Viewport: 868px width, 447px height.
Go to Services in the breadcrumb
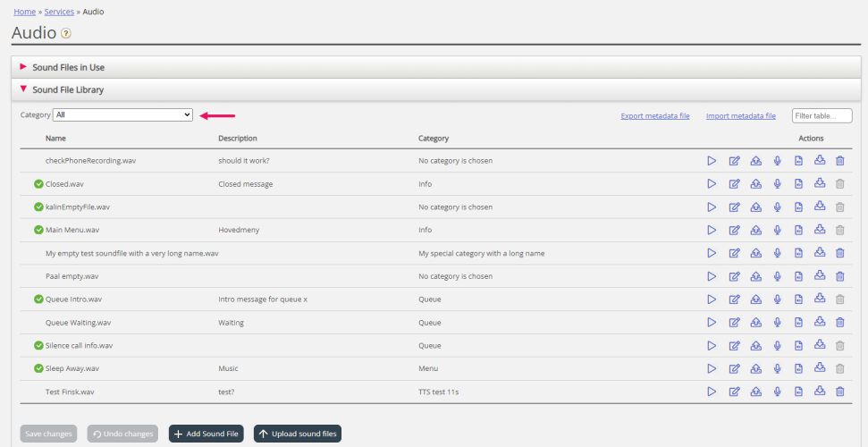coord(59,12)
